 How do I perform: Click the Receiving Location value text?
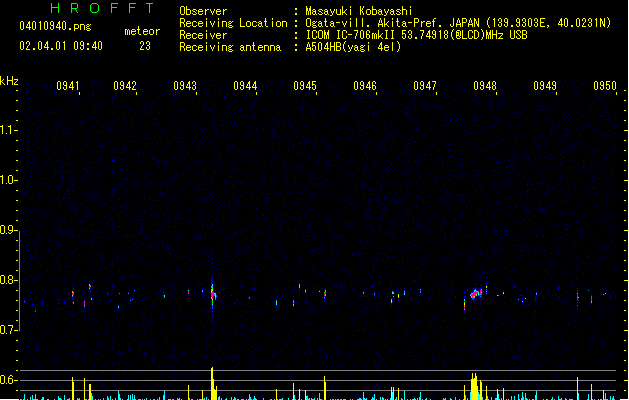[x=458, y=23]
